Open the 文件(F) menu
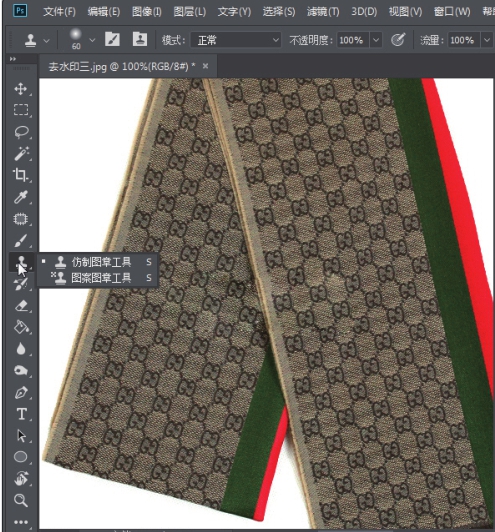This screenshot has width=495, height=532. [x=59, y=12]
